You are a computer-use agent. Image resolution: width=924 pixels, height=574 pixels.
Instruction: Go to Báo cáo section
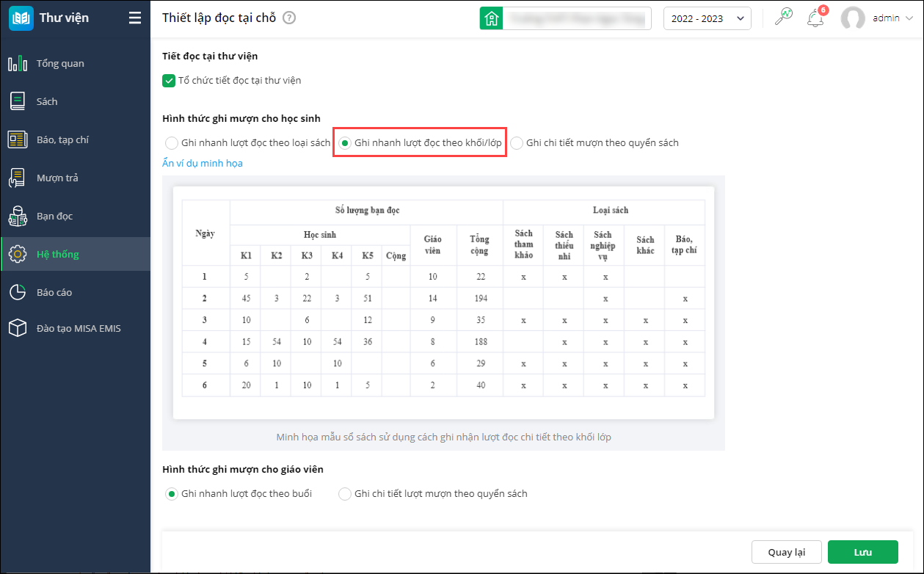pyautogui.click(x=54, y=292)
